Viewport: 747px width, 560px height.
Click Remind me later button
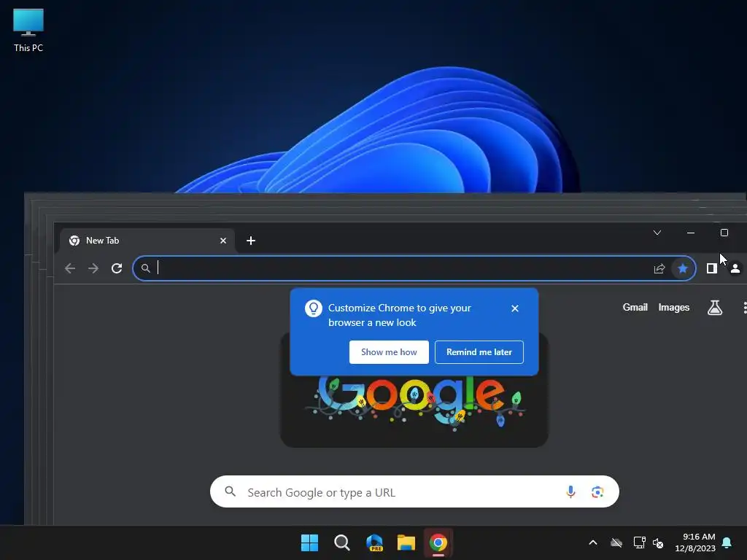(x=479, y=352)
